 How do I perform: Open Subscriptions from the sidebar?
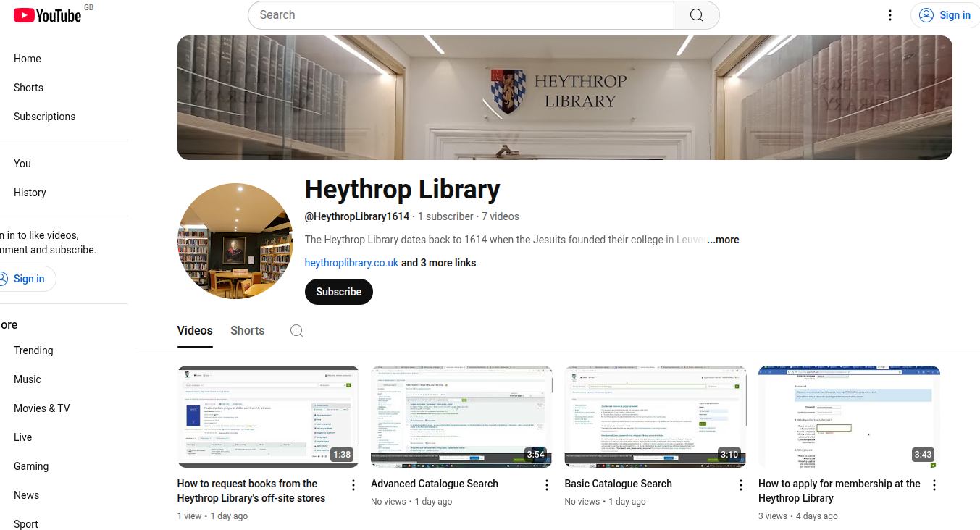44,116
